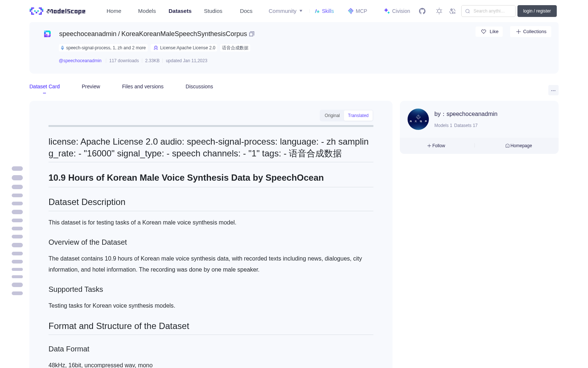The height and width of the screenshot is (368, 588).
Task: Click the search magnifier icon
Action: point(468,11)
